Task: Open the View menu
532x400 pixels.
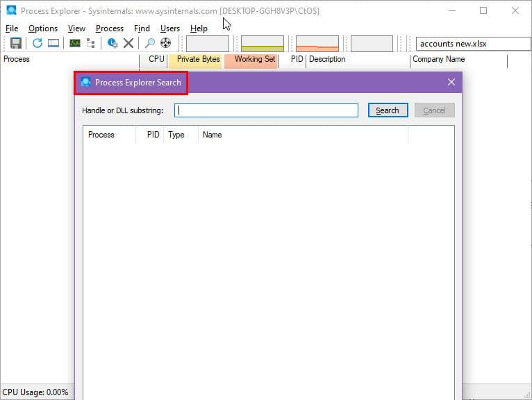Action: (x=76, y=28)
